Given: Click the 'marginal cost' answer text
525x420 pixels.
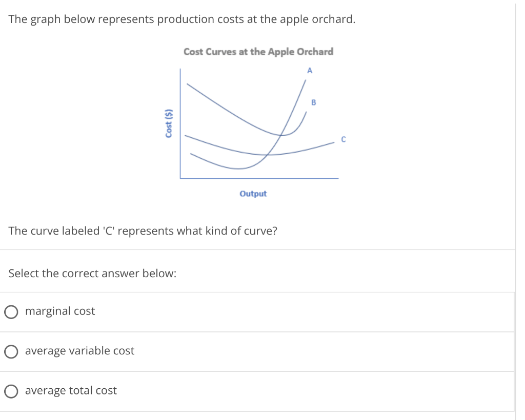Looking at the screenshot, I should click(x=60, y=311).
